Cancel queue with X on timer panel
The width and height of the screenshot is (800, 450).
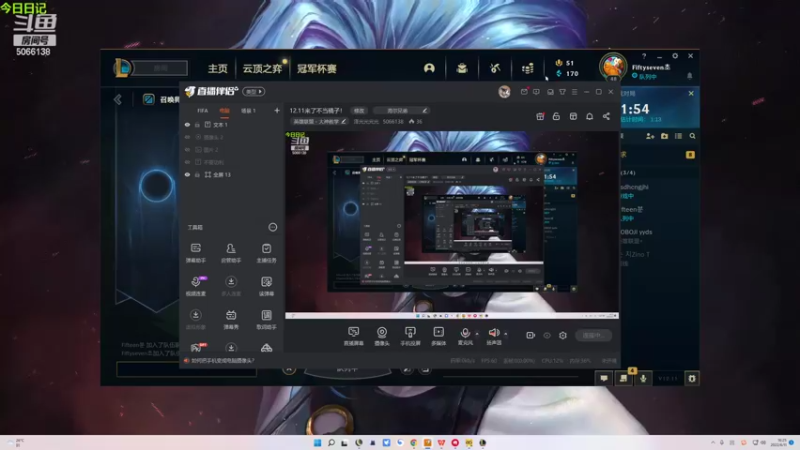click(x=691, y=93)
